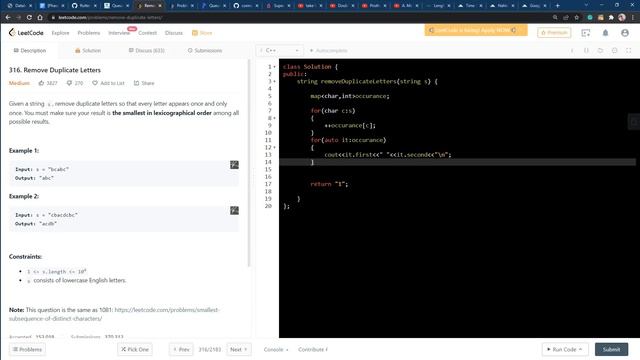Screen dimensions: 640x360
Task: Open the user profile avatar menu
Action: coord(625,33)
